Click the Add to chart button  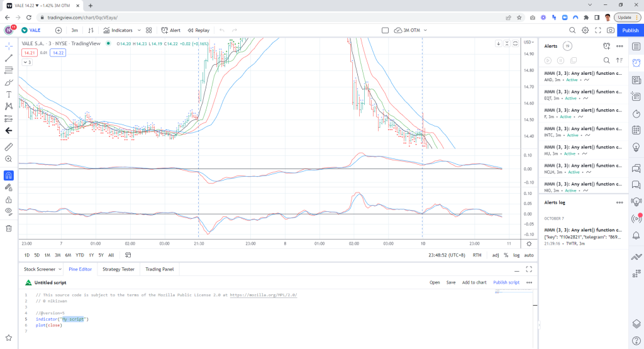click(474, 282)
